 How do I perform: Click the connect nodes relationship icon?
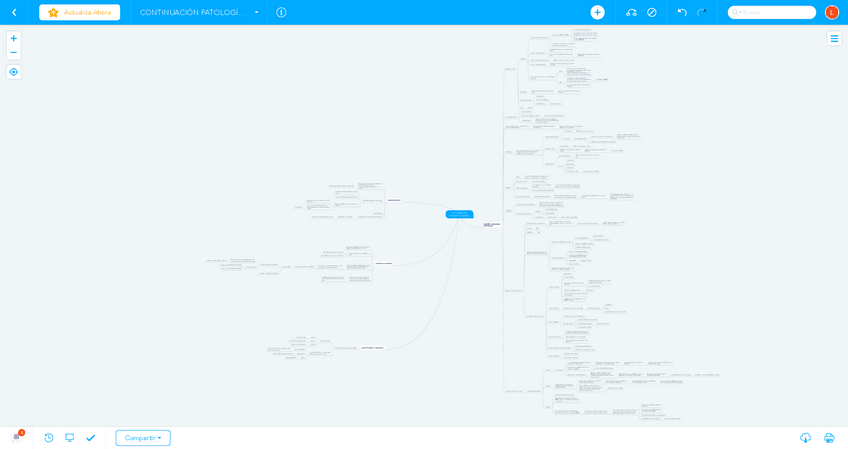(631, 12)
